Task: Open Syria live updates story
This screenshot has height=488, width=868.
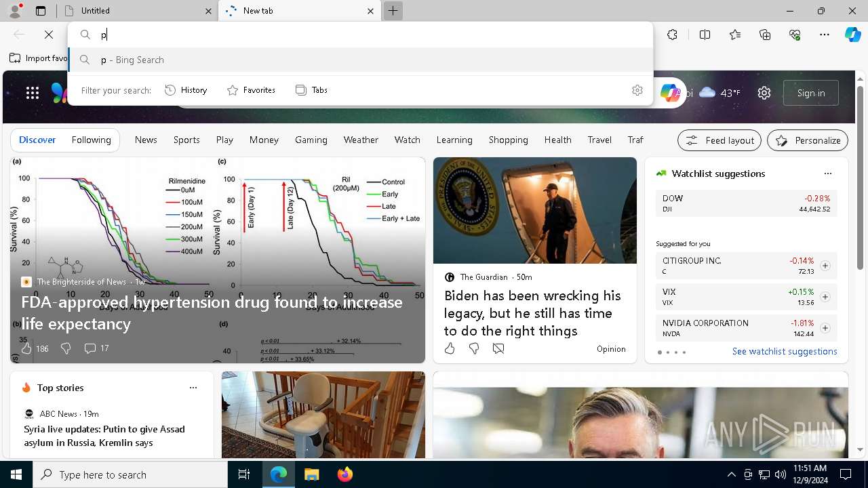Action: (104, 436)
